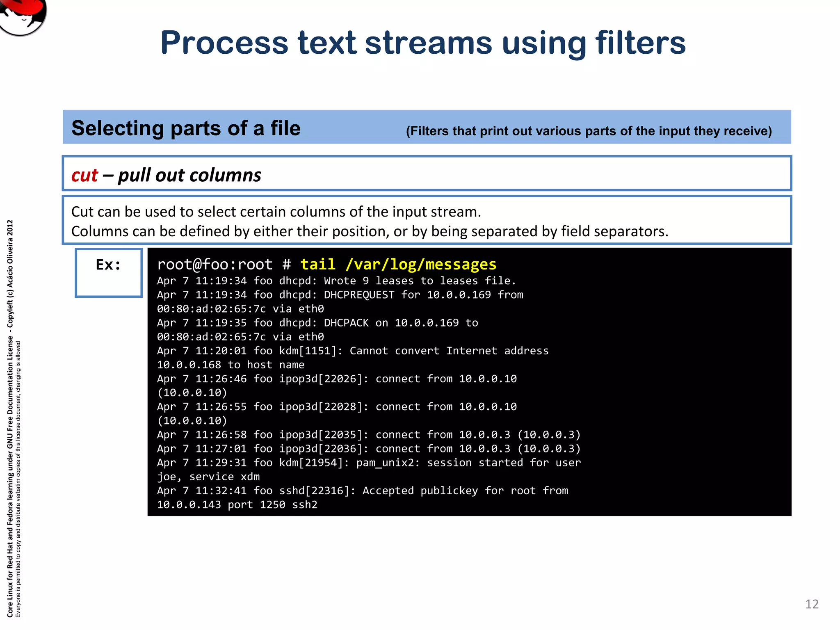Click the vertical 'Core Linux for Red Hat and Fedora' license text
The image size is (840, 630).
click(10, 418)
